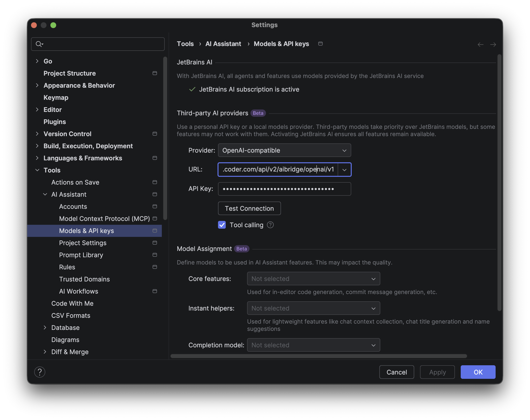The image size is (530, 420).
Task: Expand Appearance & Behavior section
Action: (x=37, y=85)
